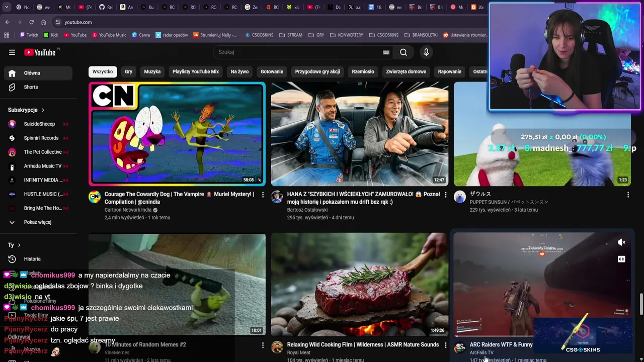This screenshot has height=362, width=644.
Task: Go to Główna in the sidebar
Action: [38, 73]
